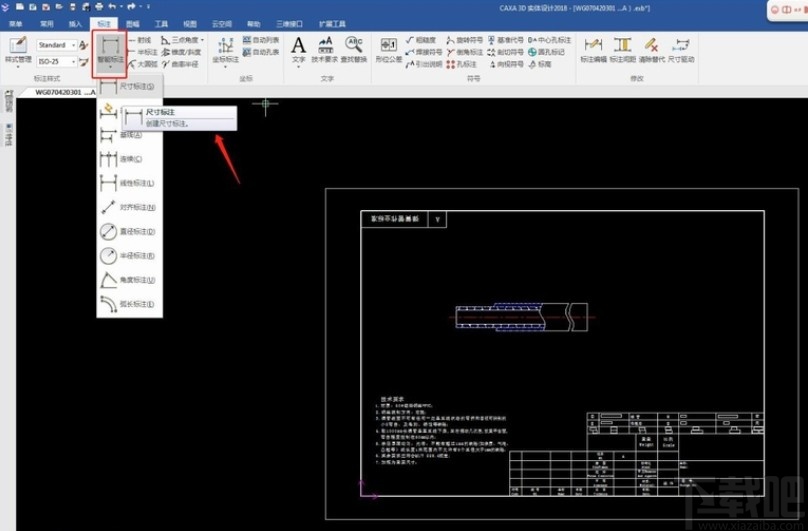The height and width of the screenshot is (531, 808).
Task: Switch to the 工具 ribbon tab
Action: pos(161,24)
